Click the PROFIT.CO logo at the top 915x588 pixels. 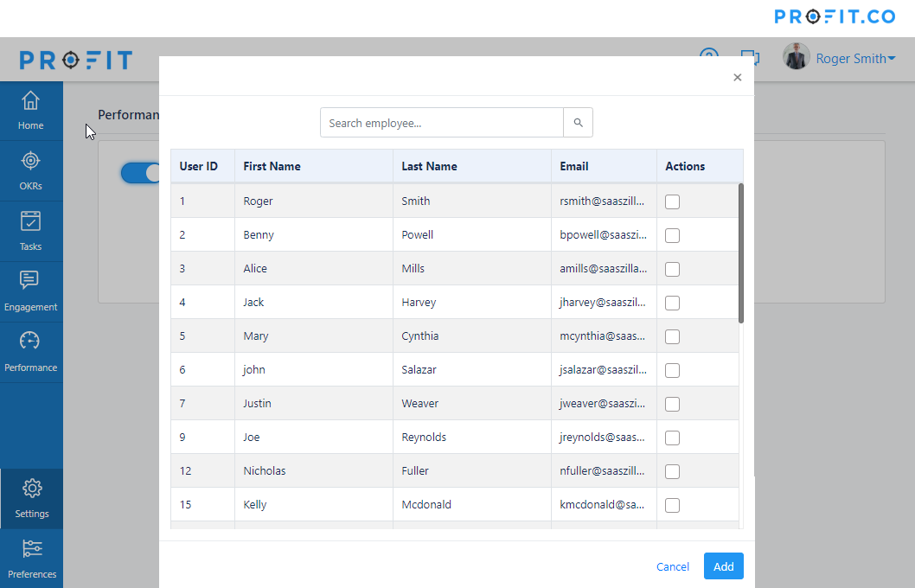(835, 16)
